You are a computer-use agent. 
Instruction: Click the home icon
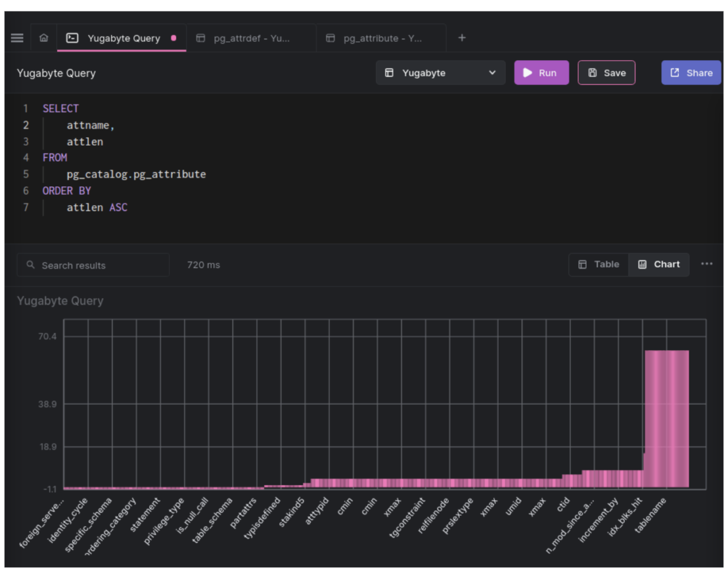pyautogui.click(x=44, y=38)
